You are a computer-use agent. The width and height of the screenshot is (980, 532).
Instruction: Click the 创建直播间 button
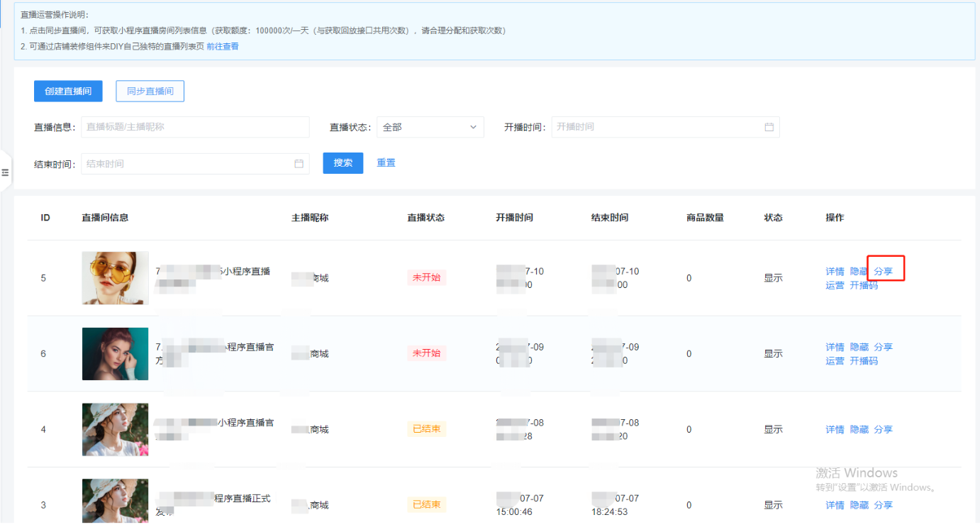coord(68,91)
